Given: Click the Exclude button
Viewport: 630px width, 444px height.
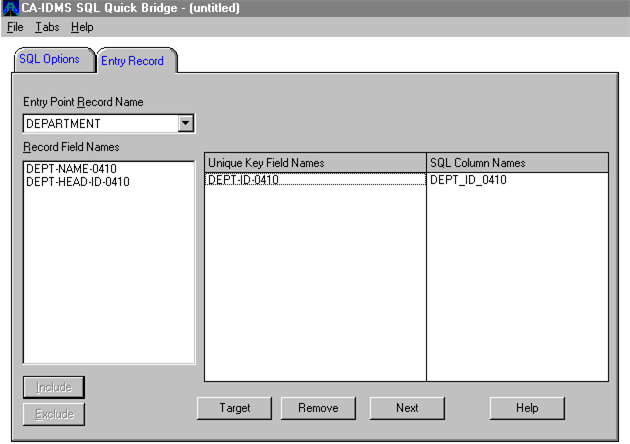Looking at the screenshot, I should 54,414.
